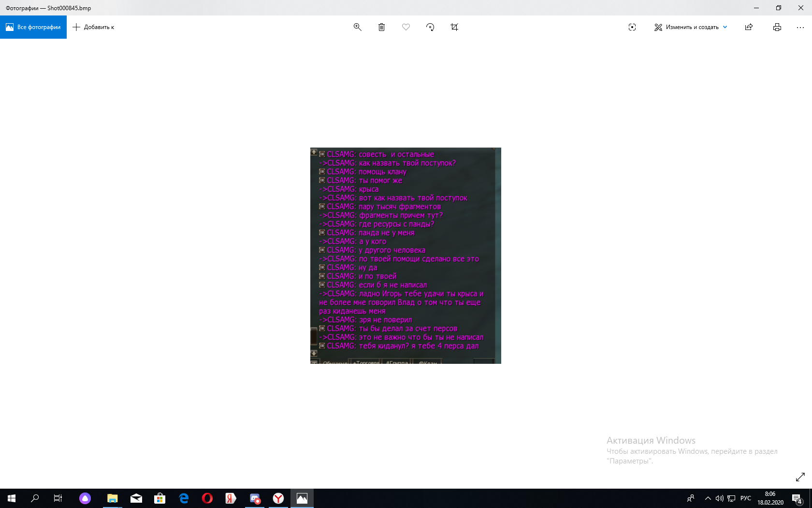The image size is (812, 508).
Task: Show hidden system tray icons chevron
Action: (x=708, y=498)
